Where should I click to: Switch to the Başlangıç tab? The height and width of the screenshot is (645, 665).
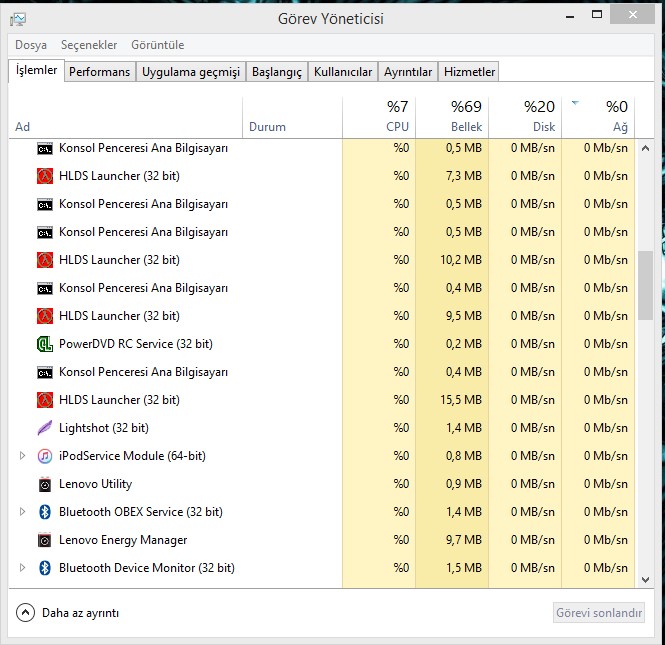(277, 72)
